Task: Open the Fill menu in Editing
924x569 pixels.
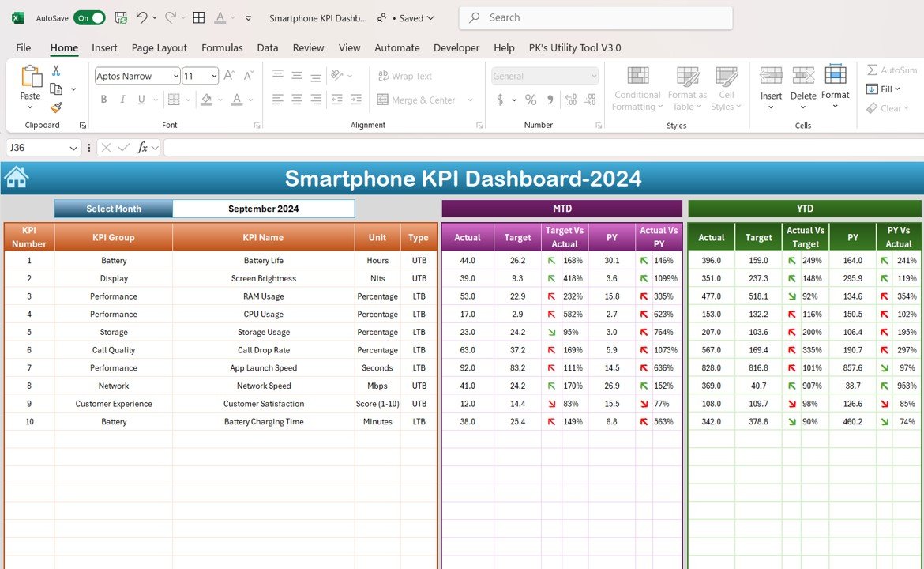Action: tap(883, 89)
